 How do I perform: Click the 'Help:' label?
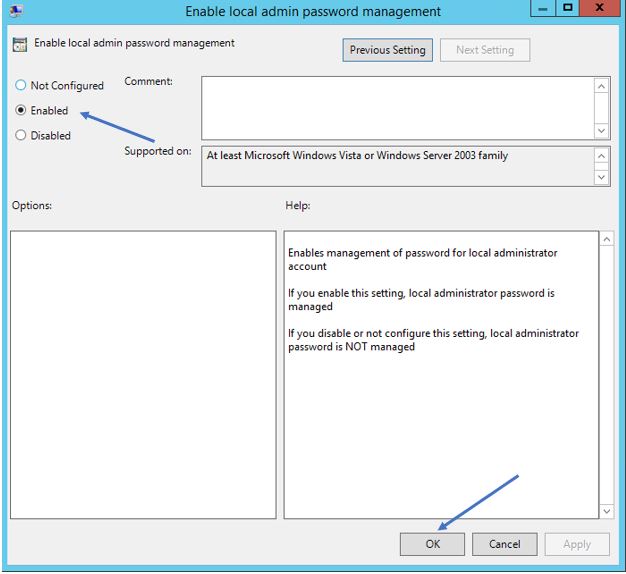(297, 205)
